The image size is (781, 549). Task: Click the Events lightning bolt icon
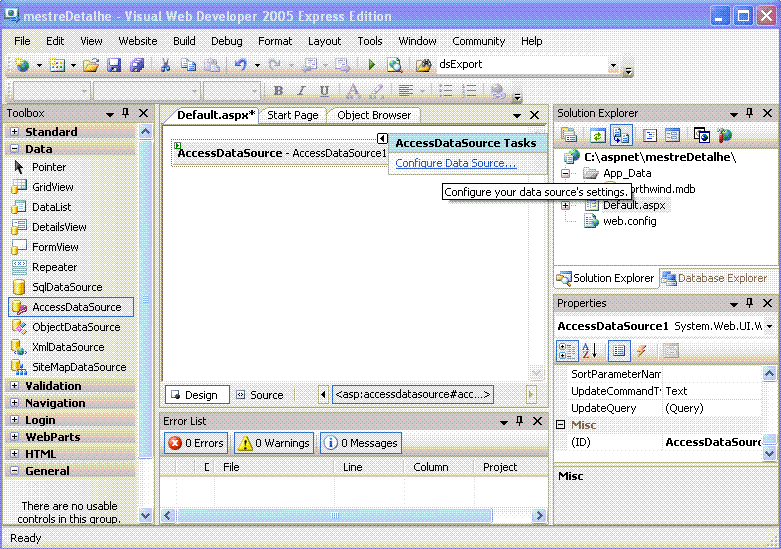(642, 351)
